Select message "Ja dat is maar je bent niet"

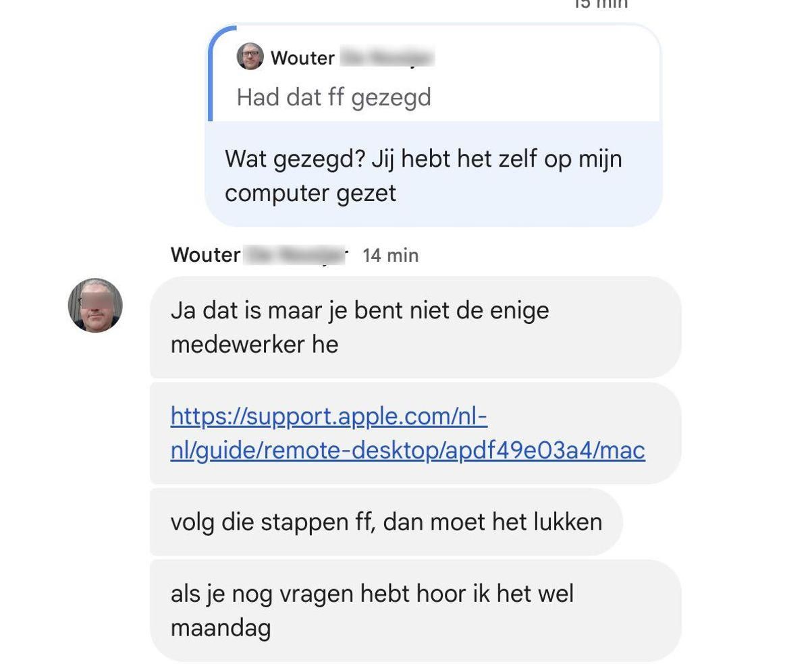(415, 327)
